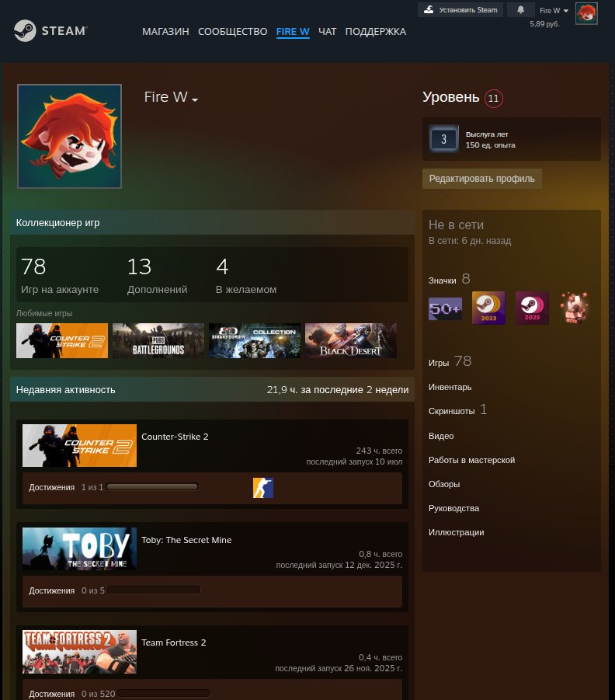This screenshot has width=615, height=700.
Task: Open Работы в мастерской link
Action: coord(472,460)
